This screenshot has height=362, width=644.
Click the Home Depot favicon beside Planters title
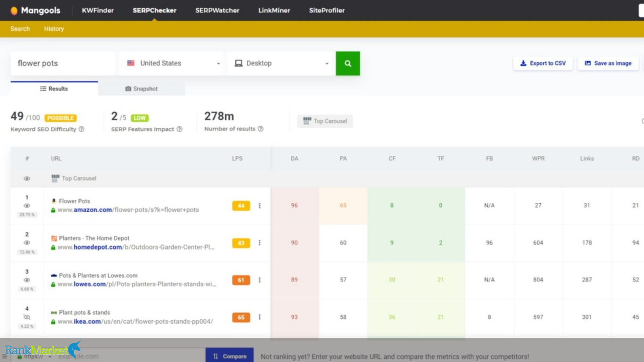tap(54, 238)
